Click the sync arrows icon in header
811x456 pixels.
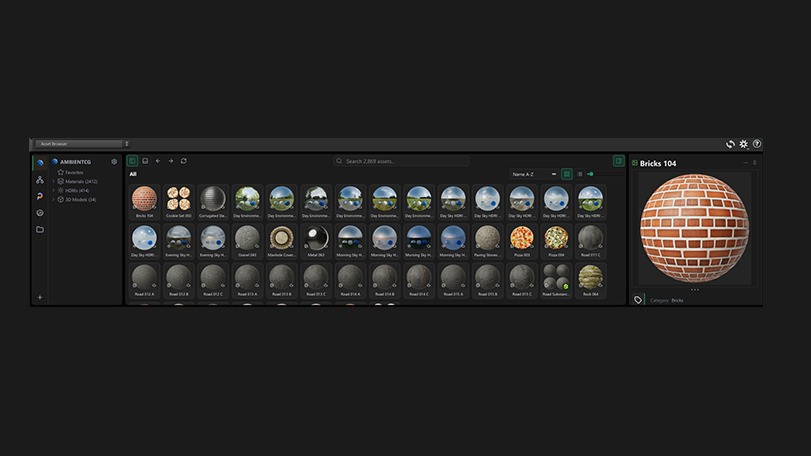click(x=730, y=144)
